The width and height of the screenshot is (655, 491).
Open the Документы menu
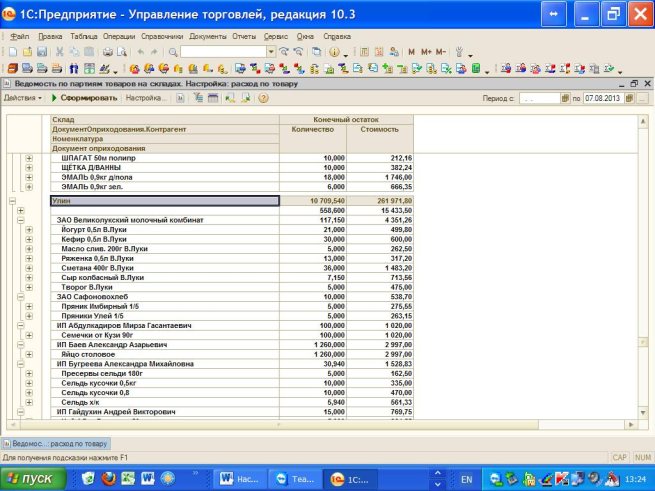[208, 36]
